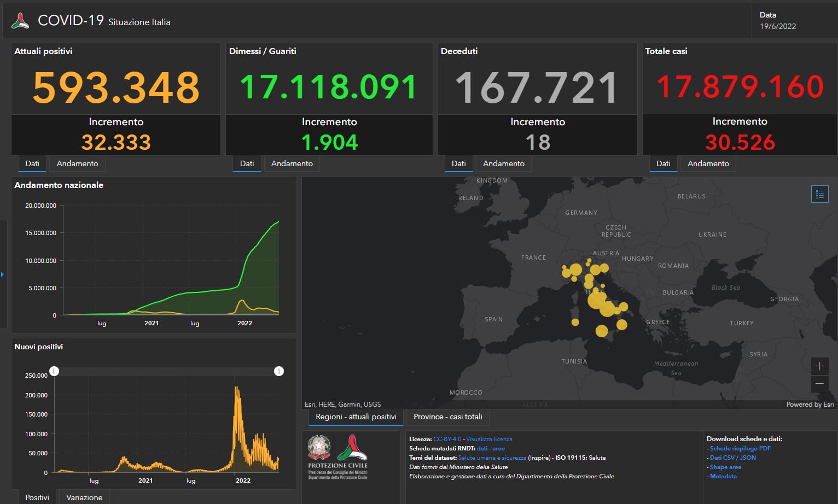Viewport: 838px width, 504px height.
Task: Expand the left side panel arrow
Action: [3, 274]
